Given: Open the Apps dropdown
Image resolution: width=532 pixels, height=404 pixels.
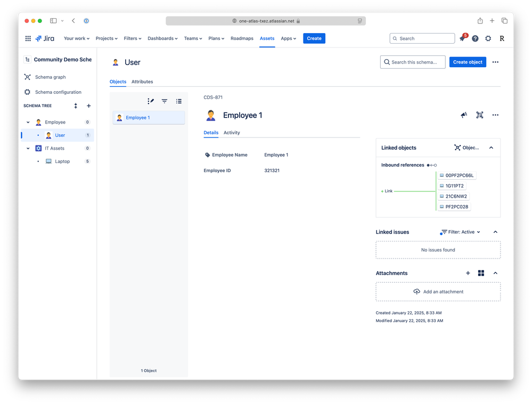Looking at the screenshot, I should click(289, 38).
